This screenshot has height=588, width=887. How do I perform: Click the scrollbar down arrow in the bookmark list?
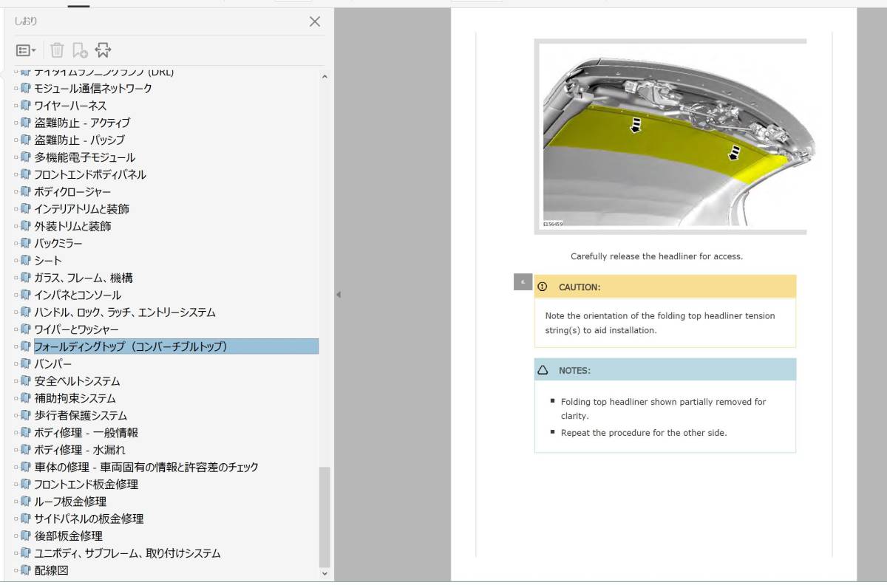[x=324, y=572]
